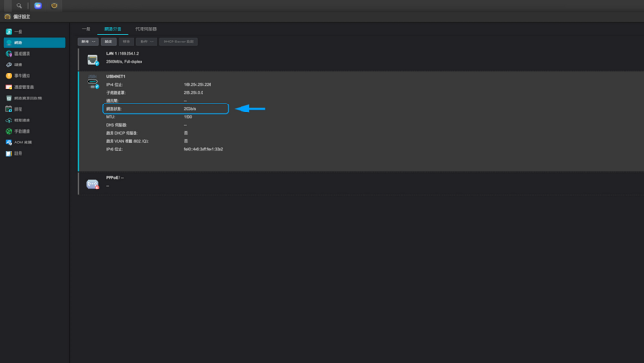644x363 pixels.
Task: Select the USB4NET1 interface entry
Action: pyautogui.click(x=116, y=77)
